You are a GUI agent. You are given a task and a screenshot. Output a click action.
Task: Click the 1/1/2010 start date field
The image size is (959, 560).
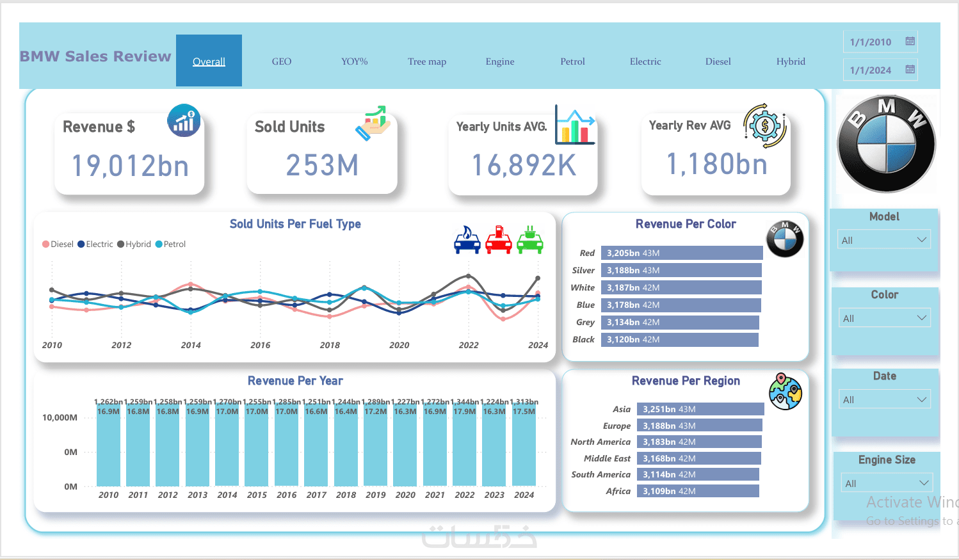(880, 42)
